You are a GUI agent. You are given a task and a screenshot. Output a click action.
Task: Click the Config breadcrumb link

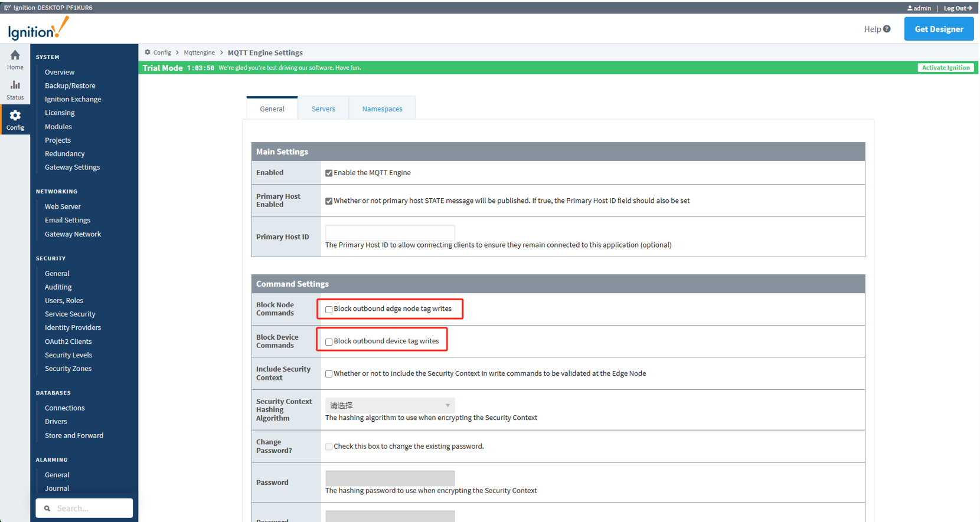pos(162,52)
